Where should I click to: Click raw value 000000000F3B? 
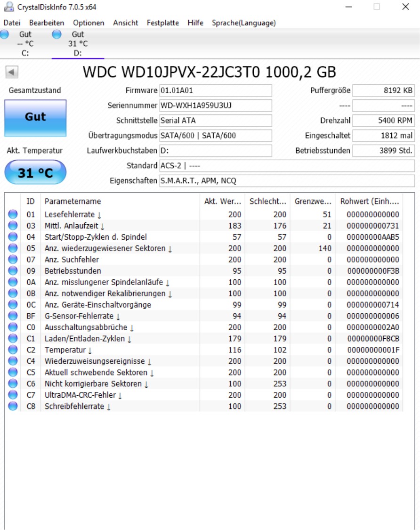pos(373,271)
